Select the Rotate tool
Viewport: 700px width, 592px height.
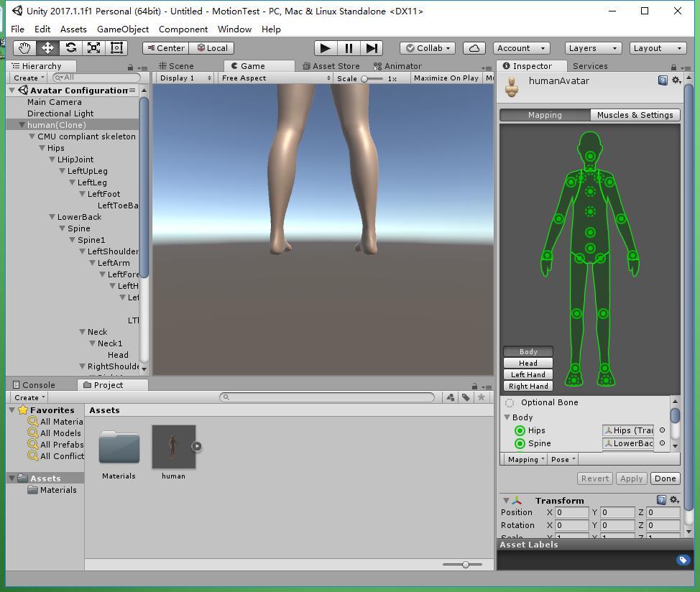[x=70, y=47]
